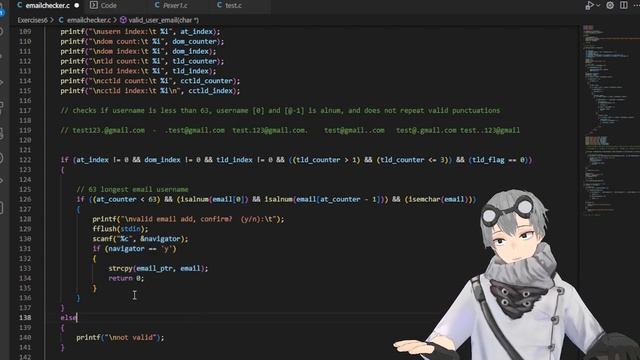640x360 pixels.
Task: Click the terminal icon on the Code tab
Action: click(94, 5)
